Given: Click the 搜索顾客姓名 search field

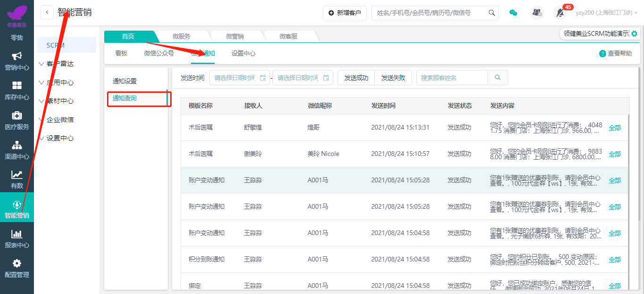Looking at the screenshot, I should pyautogui.click(x=452, y=78).
